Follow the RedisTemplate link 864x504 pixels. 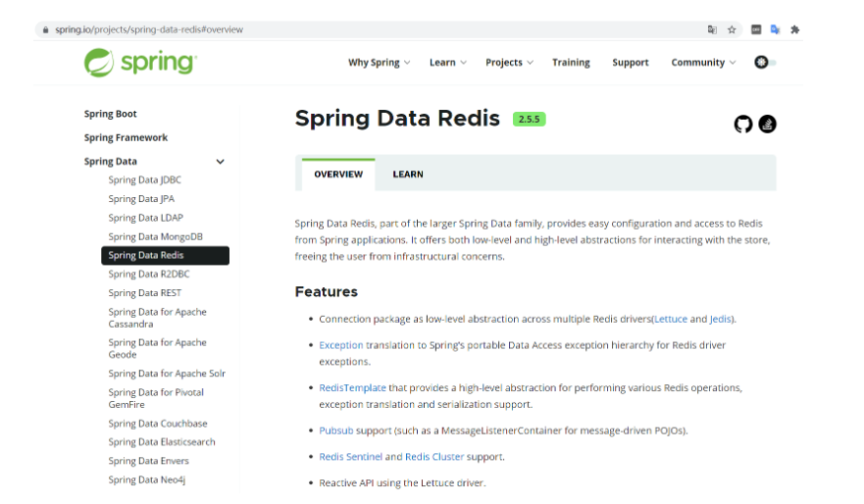[x=353, y=387]
